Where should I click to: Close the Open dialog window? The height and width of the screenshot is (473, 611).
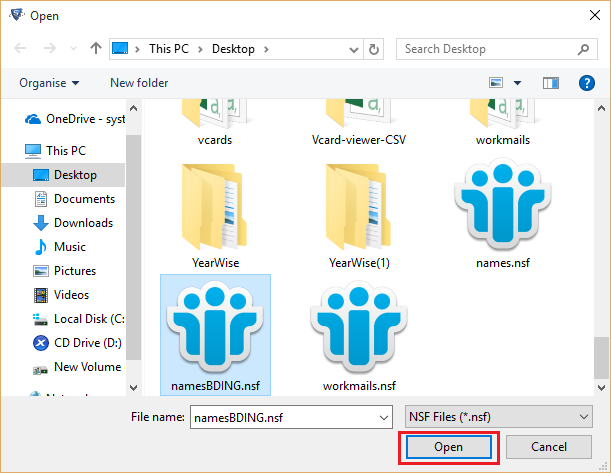(x=595, y=16)
